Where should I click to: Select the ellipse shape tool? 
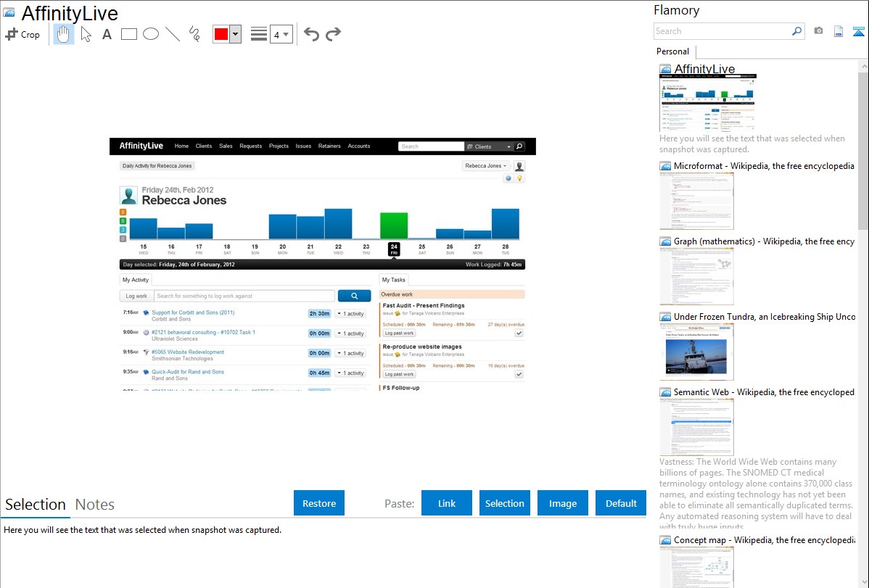pyautogui.click(x=151, y=34)
